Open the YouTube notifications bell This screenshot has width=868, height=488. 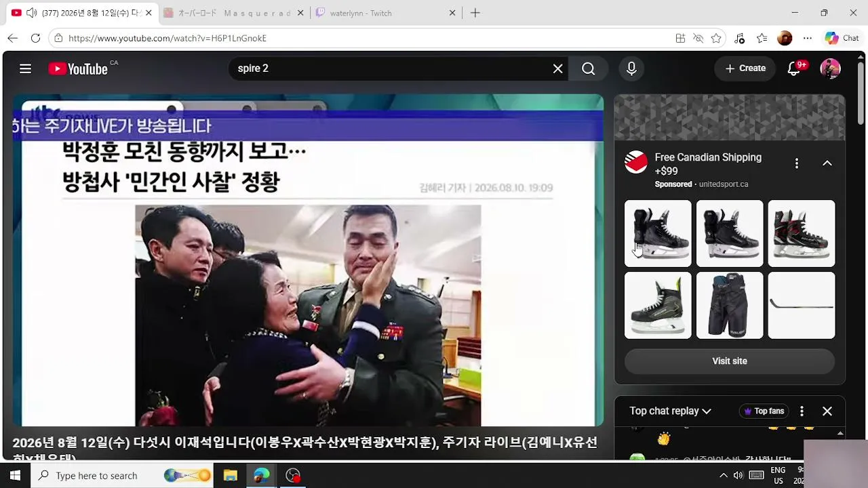pos(794,68)
